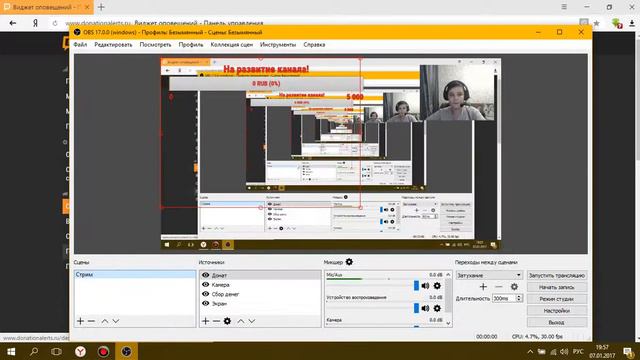Open a new browser tab with plus

click(101, 7)
